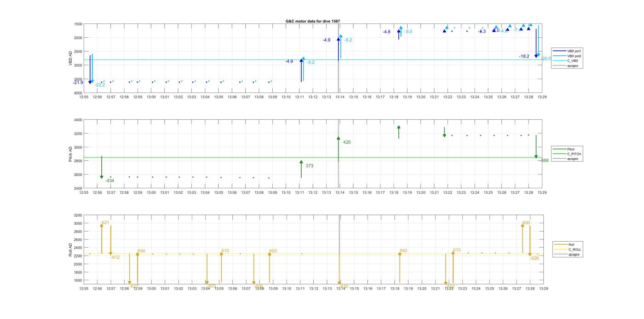Click the 'Roll AD' y-axis label

point(71,249)
